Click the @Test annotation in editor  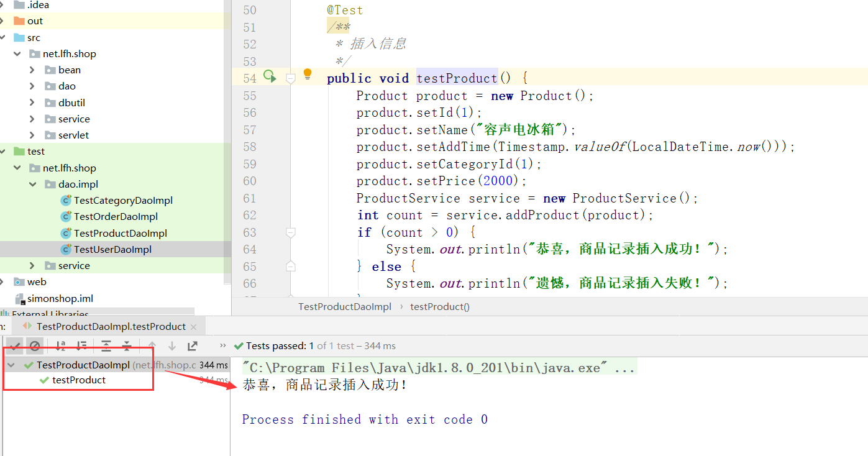pyautogui.click(x=345, y=11)
